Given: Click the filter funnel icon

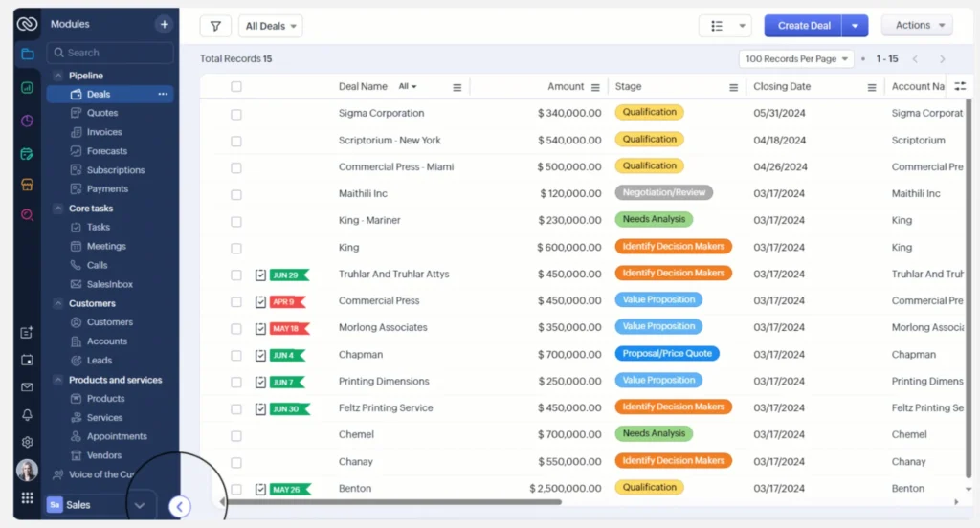Looking at the screenshot, I should pos(215,26).
